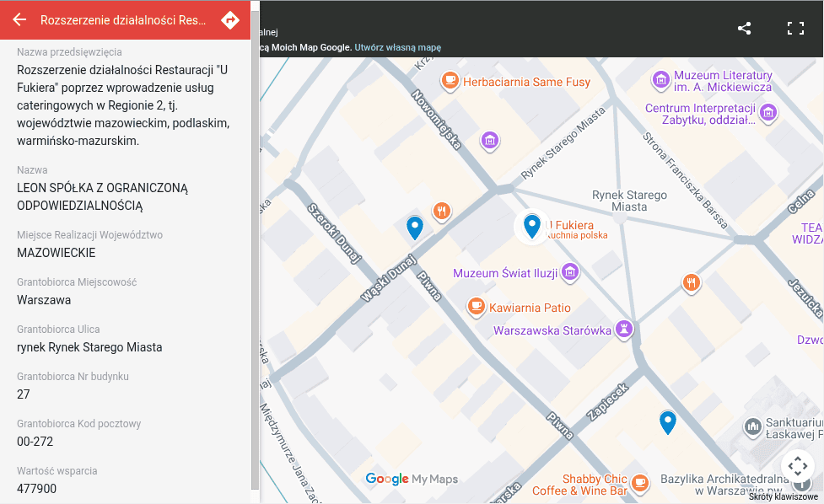Click the Rynek Starego Miasta square label
The image size is (824, 504).
(629, 201)
